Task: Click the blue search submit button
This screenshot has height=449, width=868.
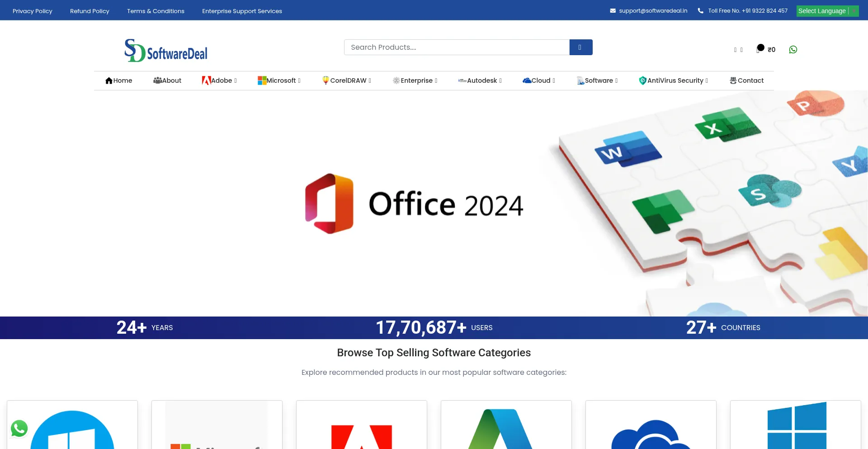Action: click(581, 47)
